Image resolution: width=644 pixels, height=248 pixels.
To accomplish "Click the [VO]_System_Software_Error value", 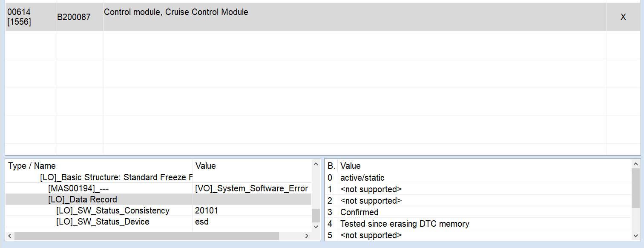I will 251,188.
